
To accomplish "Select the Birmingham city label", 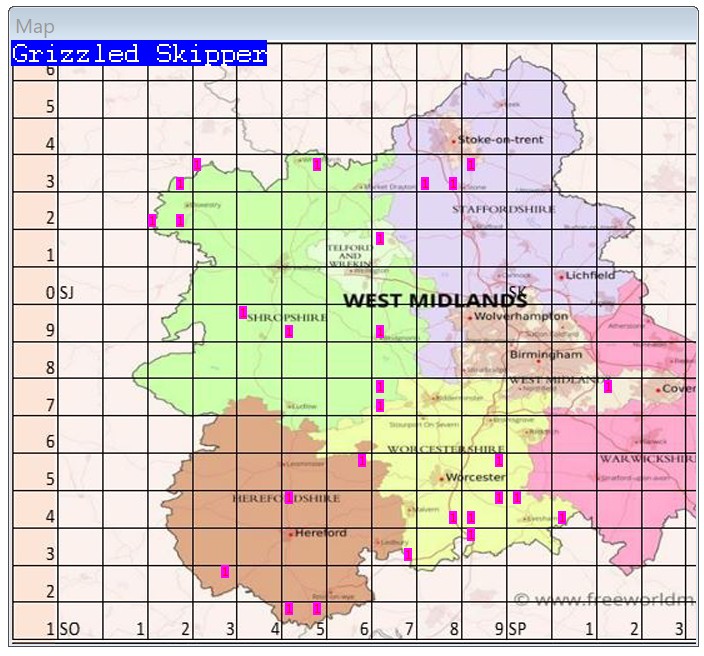I will (546, 354).
